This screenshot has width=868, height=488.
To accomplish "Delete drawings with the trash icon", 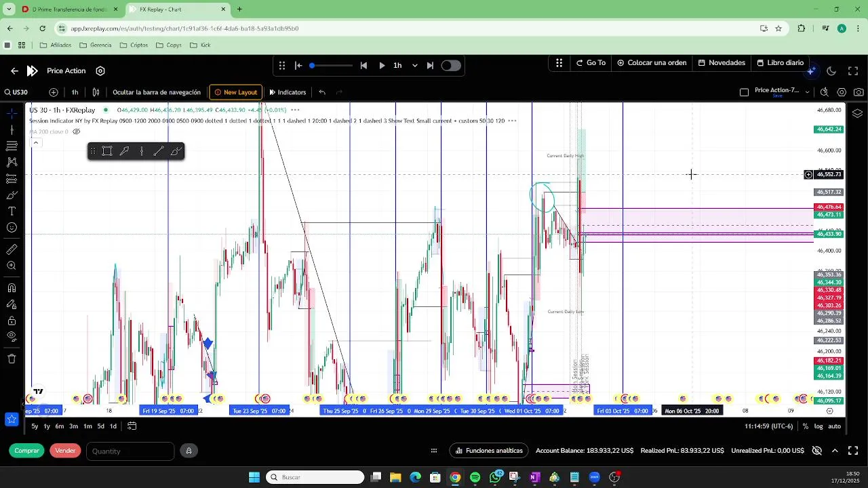I will 12,359.
